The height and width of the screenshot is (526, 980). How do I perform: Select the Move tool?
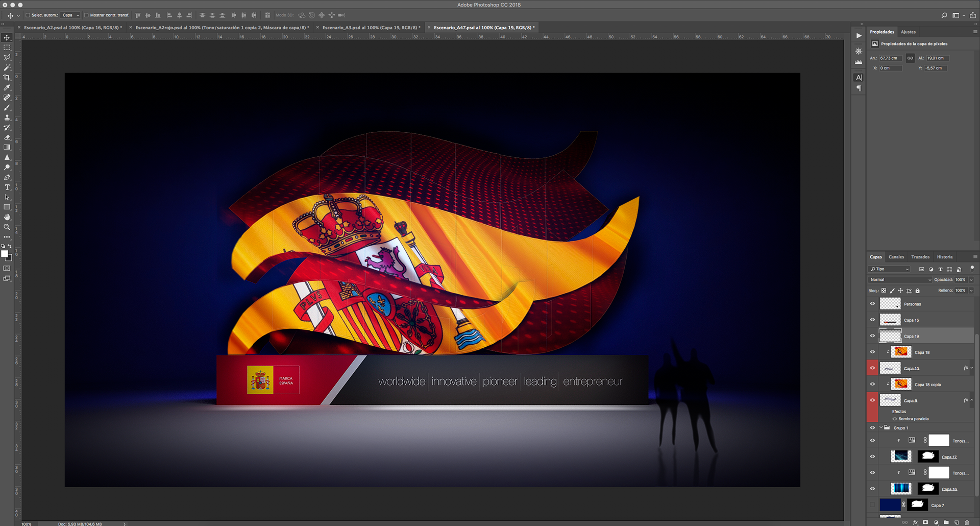tap(7, 38)
